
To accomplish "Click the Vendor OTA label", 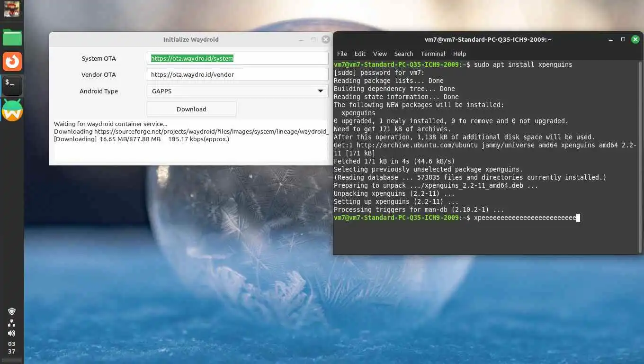I will (x=98, y=74).
